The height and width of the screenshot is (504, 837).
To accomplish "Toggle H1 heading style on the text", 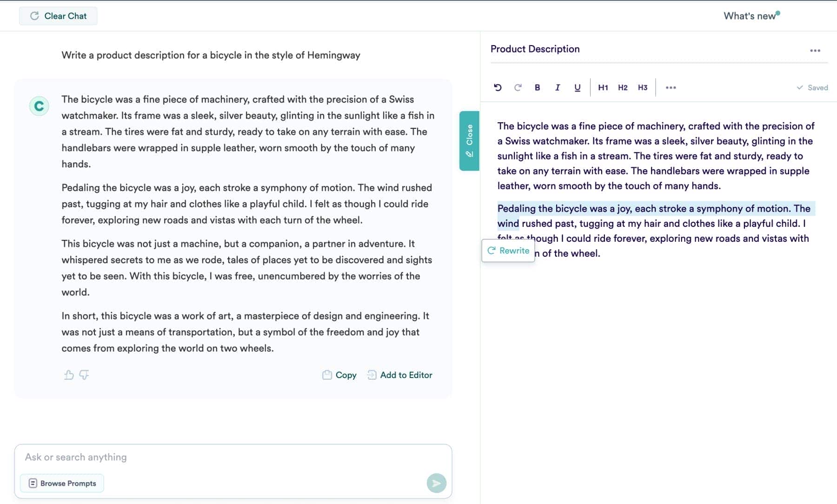I will point(603,87).
